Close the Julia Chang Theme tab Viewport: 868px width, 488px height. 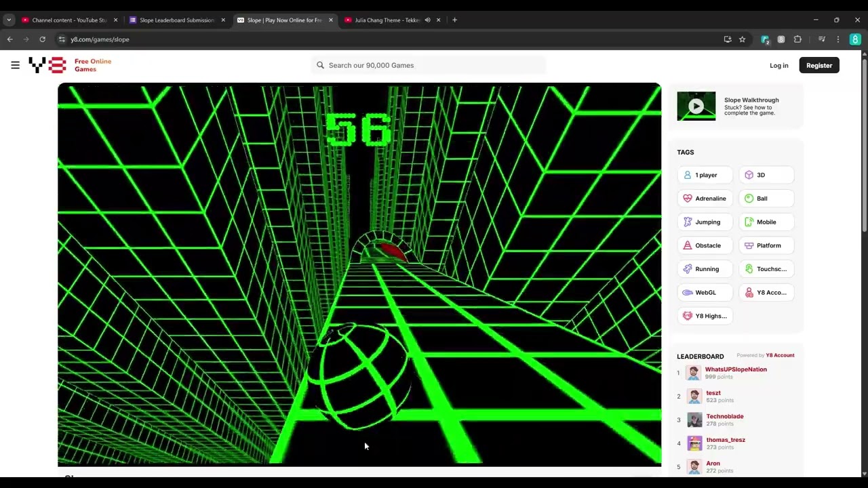(x=438, y=20)
